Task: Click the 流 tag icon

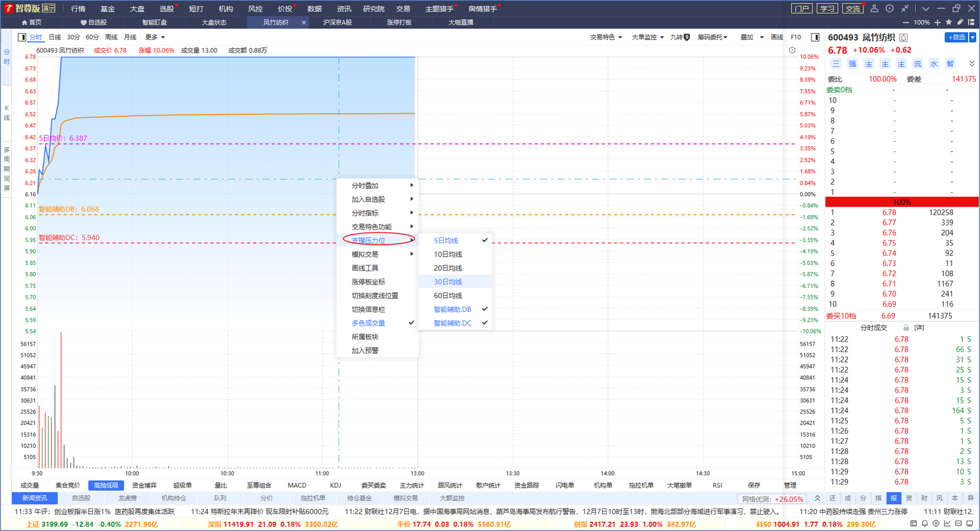Action: click(x=918, y=64)
